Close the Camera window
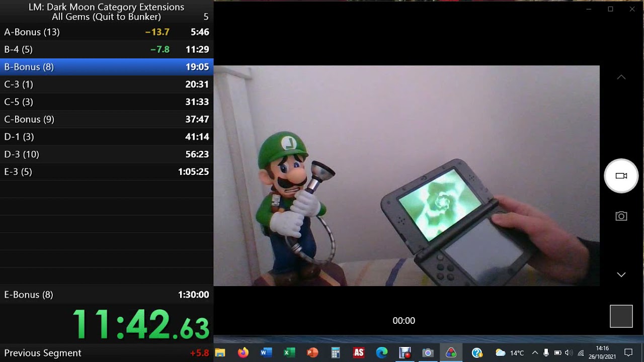644x362 pixels. 632,9
